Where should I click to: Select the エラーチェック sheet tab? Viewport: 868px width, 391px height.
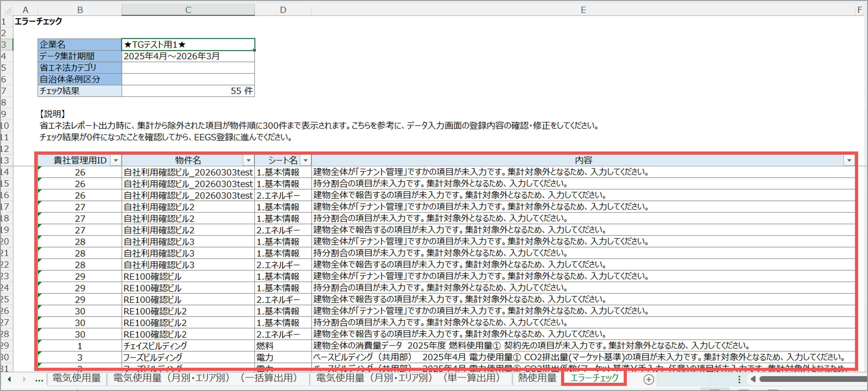(x=594, y=378)
